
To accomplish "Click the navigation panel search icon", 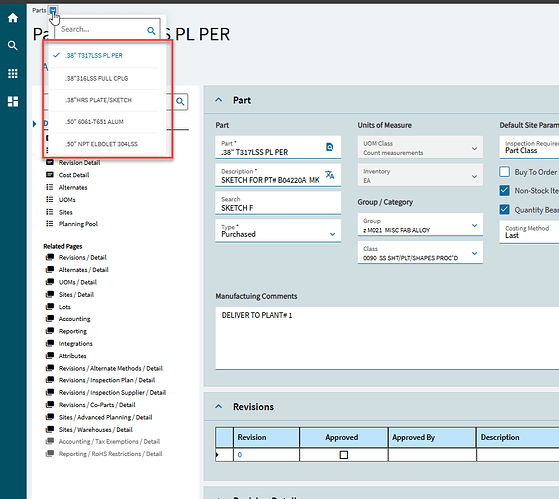I will 180,102.
